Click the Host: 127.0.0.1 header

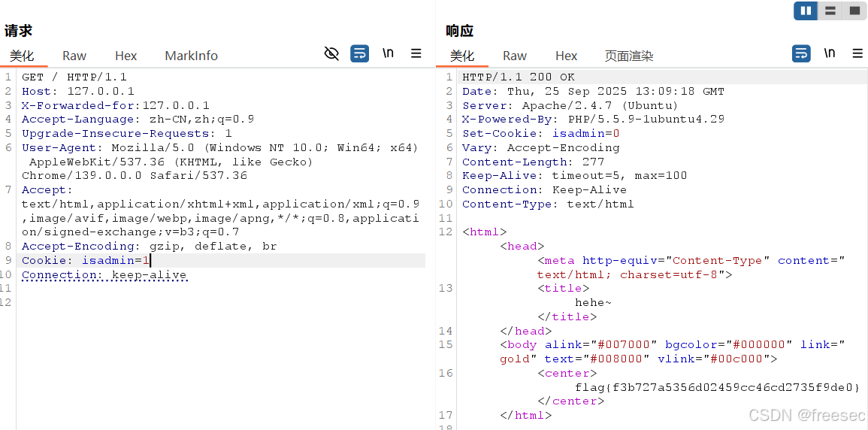(78, 91)
